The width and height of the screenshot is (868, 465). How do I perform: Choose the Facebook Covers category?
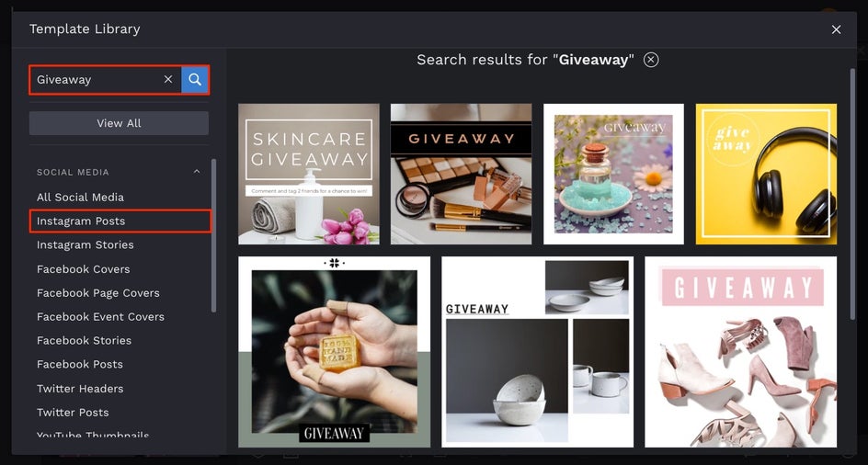[83, 269]
